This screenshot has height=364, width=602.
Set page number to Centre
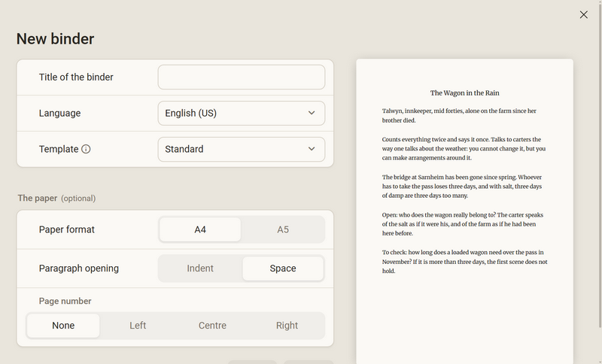click(212, 326)
